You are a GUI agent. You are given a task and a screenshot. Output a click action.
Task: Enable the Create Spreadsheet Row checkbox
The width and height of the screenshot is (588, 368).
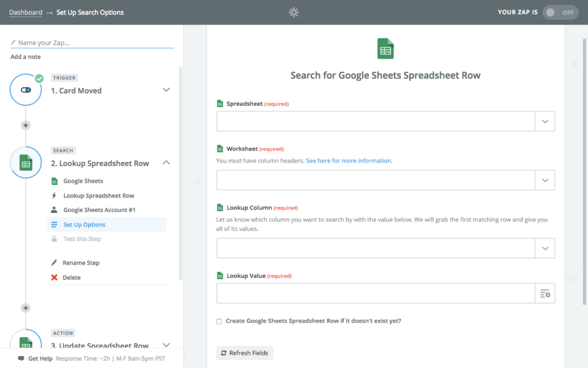click(x=219, y=321)
